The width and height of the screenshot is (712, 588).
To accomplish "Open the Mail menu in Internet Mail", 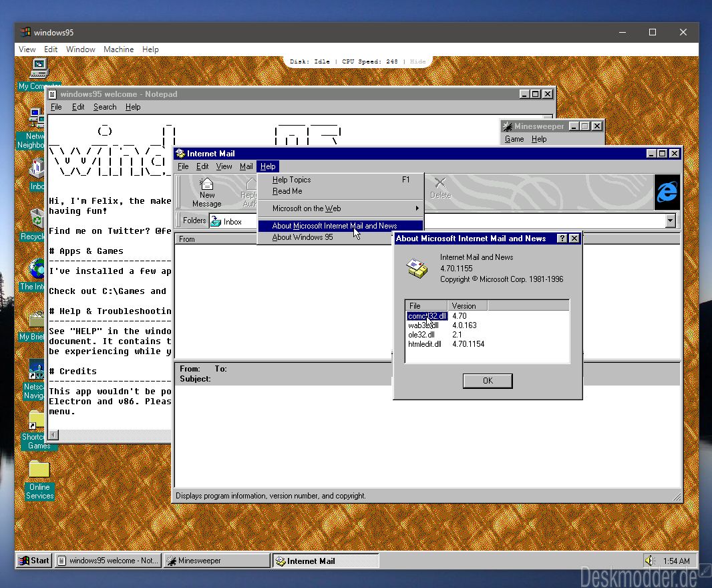I will 246,166.
